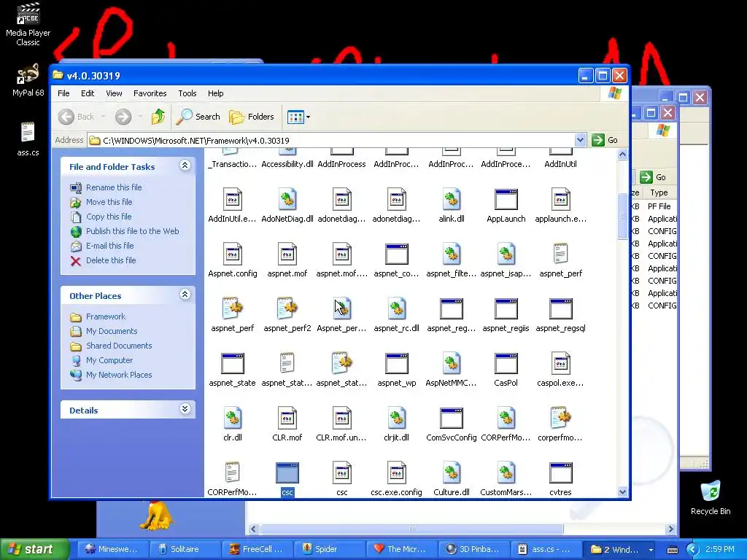Select the highlighted csc application icon
The image size is (747, 560).
(287, 472)
